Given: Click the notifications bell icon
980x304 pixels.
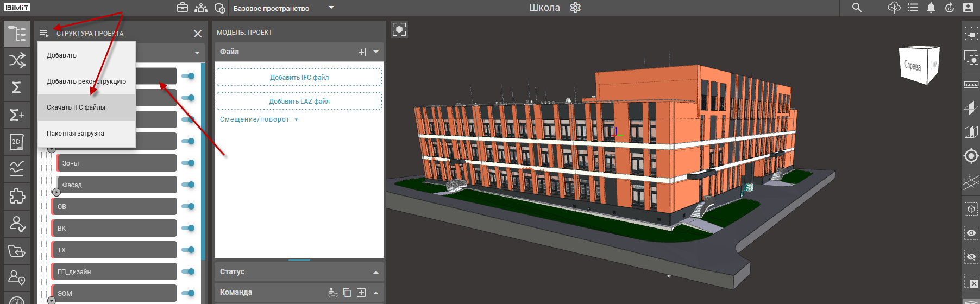Looking at the screenshot, I should (x=931, y=8).
